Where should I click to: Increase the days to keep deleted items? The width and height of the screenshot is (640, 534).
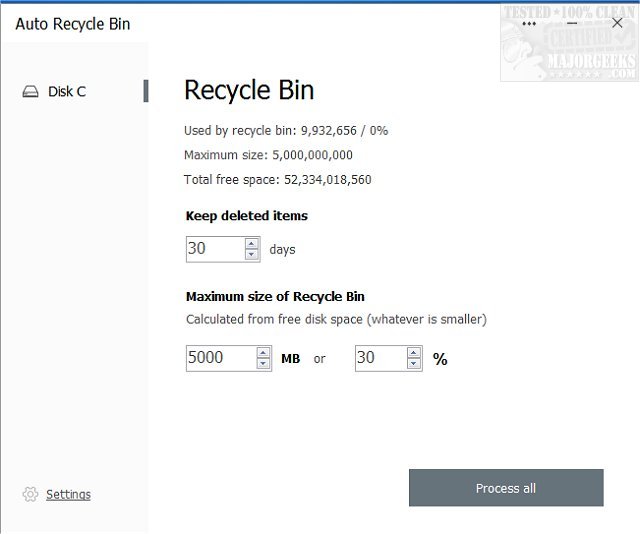tap(252, 243)
